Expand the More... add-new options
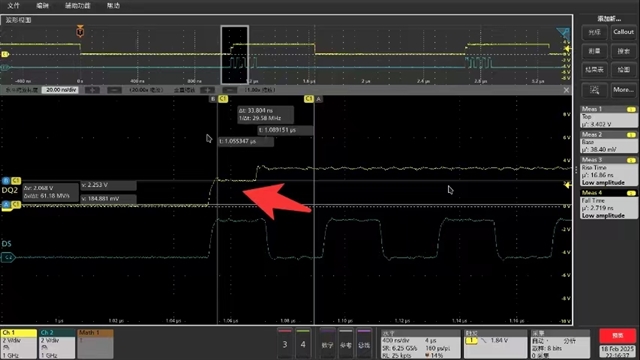 (x=623, y=90)
